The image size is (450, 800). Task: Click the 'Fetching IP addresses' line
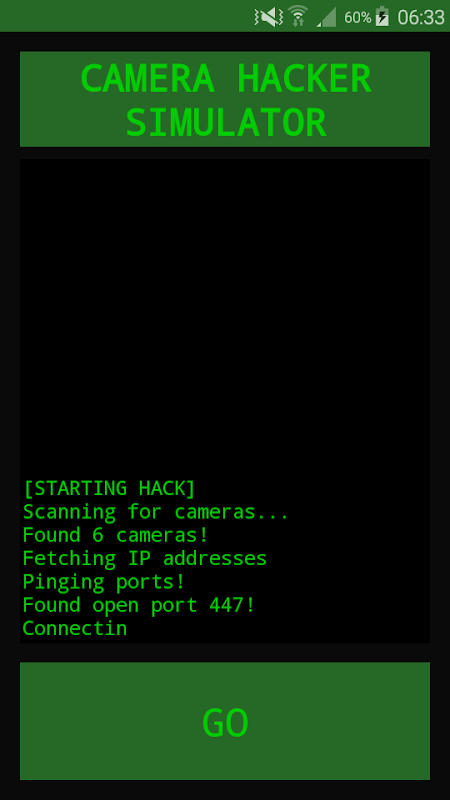(145, 559)
